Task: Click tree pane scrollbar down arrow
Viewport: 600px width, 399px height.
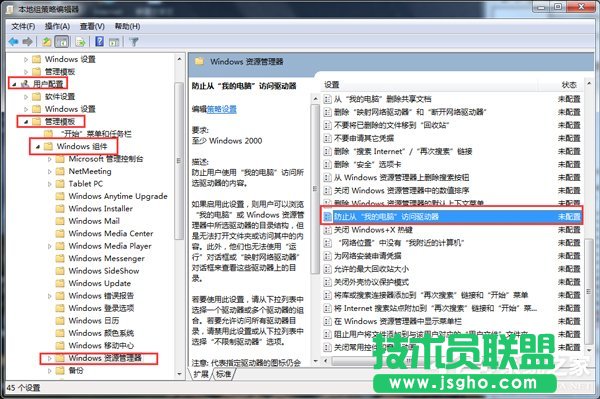Action: point(179,374)
